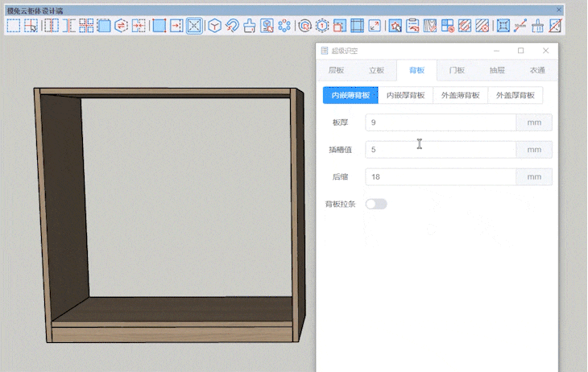Select 内嵌厚背板 option

(405, 95)
